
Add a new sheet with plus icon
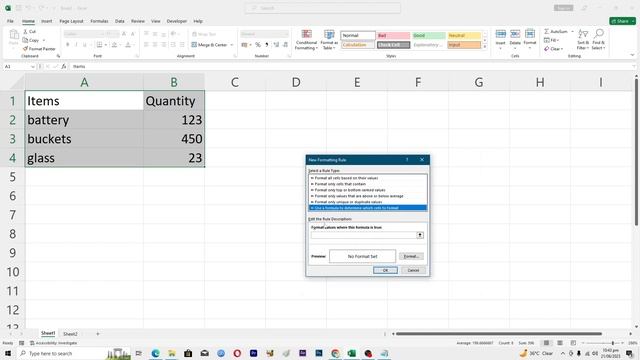click(98, 334)
